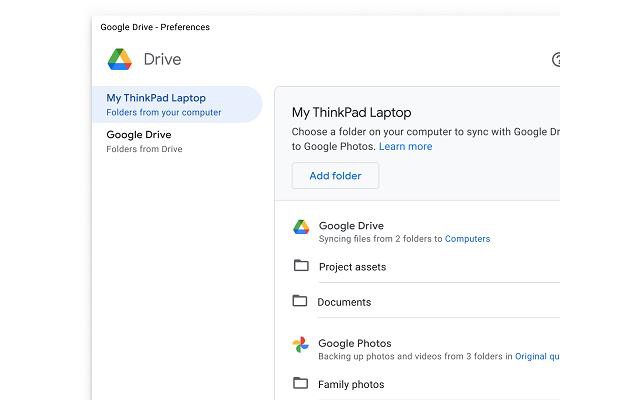The image size is (640, 400).
Task: Open the Learn more link
Action: tap(405, 147)
